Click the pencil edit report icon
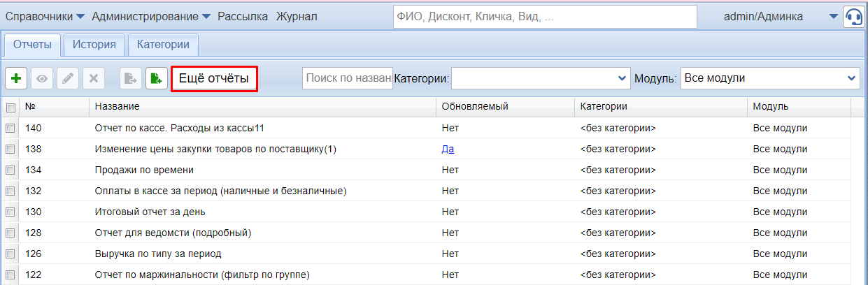Screen dimensions: 868x285 coord(68,79)
